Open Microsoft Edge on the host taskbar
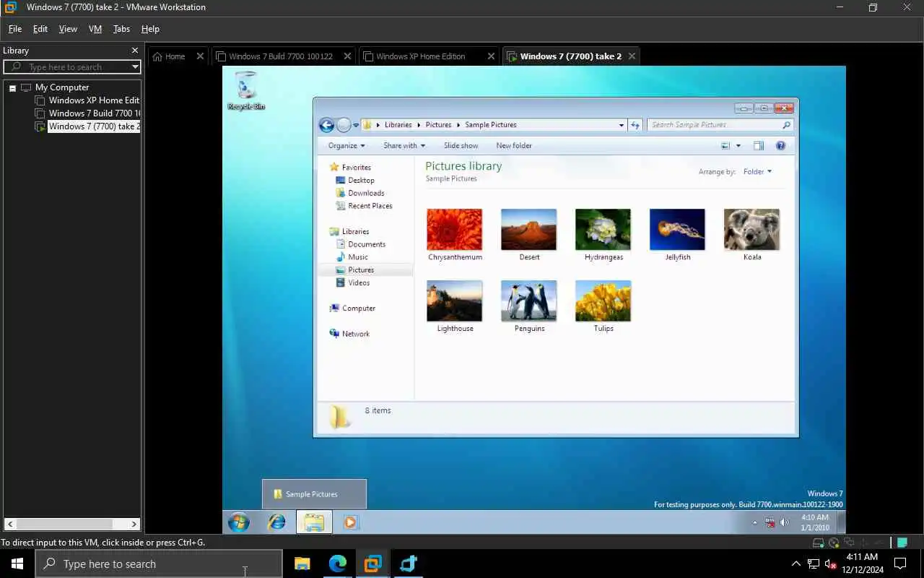 click(x=338, y=564)
